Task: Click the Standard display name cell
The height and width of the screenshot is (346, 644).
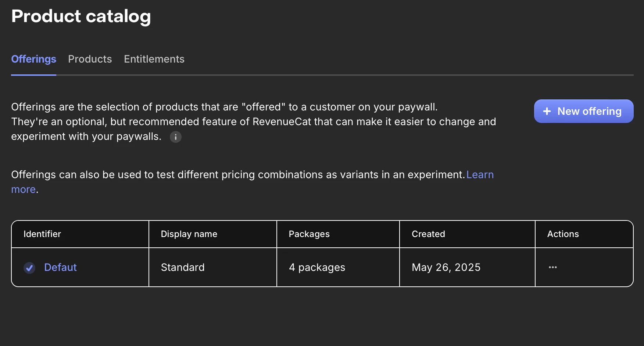Action: click(183, 267)
